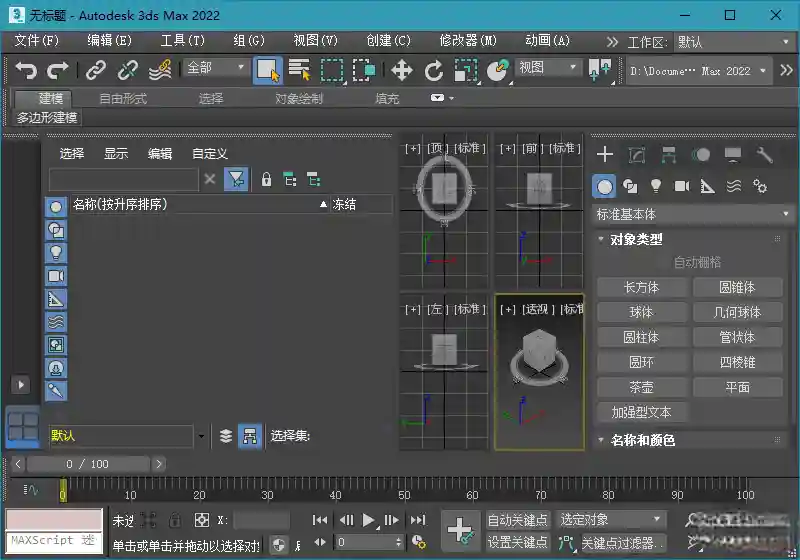Switch to the 自由形式 ribbon tab
This screenshot has height=560, width=800.
[x=122, y=98]
